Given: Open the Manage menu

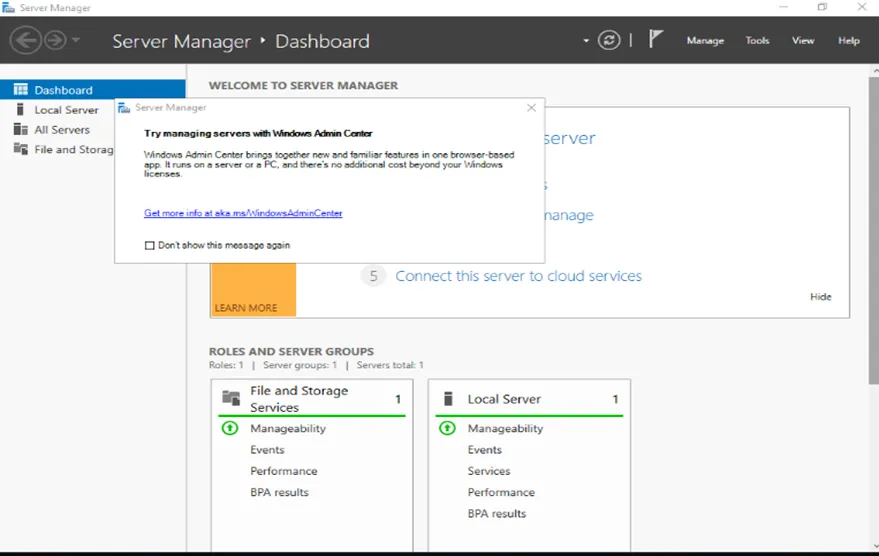Looking at the screenshot, I should pyautogui.click(x=704, y=41).
